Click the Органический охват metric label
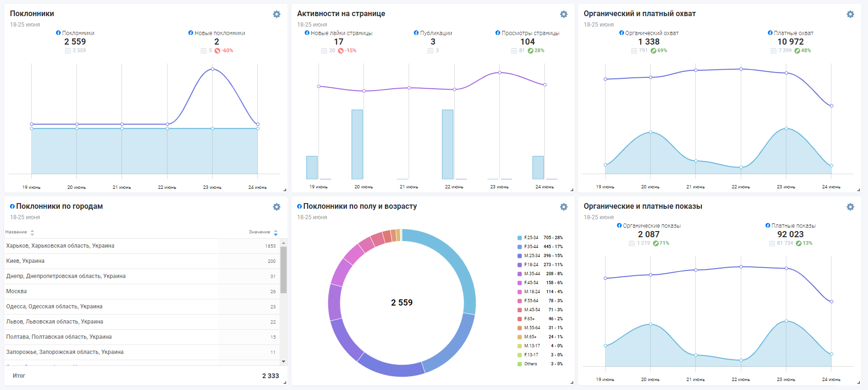Image resolution: width=868 pixels, height=390 pixels. (652, 33)
